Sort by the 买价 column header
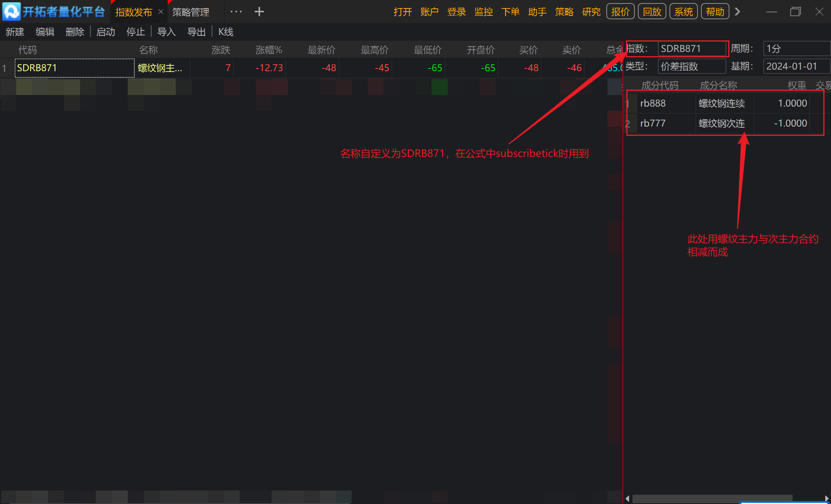Image resolution: width=831 pixels, height=504 pixels. click(x=529, y=50)
